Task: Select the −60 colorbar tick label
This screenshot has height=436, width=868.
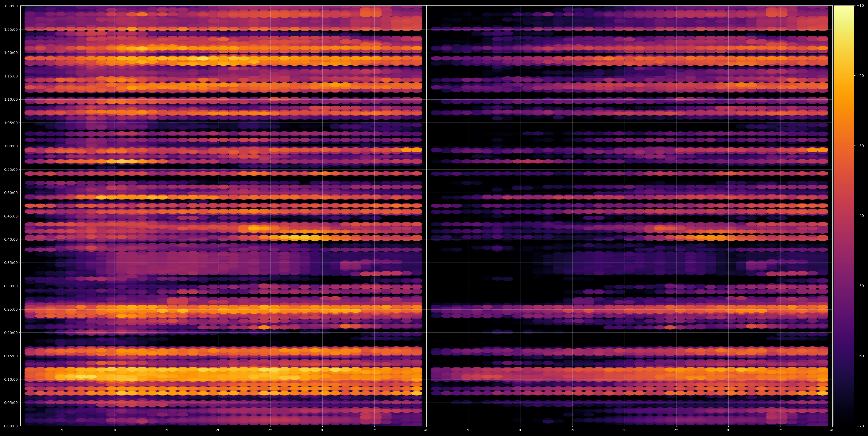Action: tap(860, 356)
